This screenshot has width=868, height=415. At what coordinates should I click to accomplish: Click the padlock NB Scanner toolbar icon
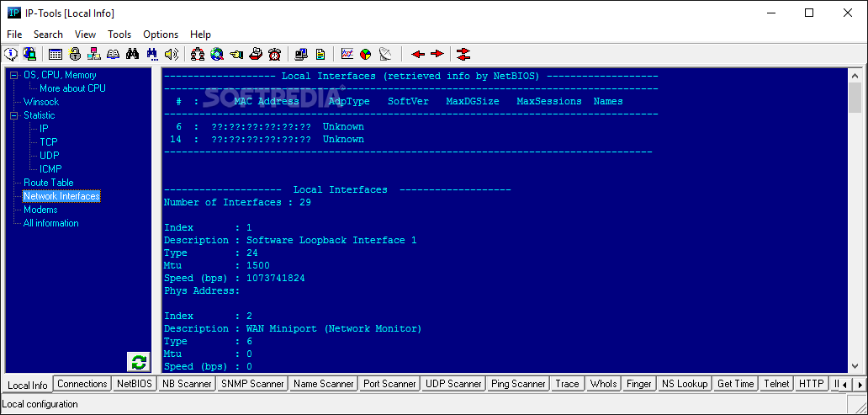click(x=75, y=54)
